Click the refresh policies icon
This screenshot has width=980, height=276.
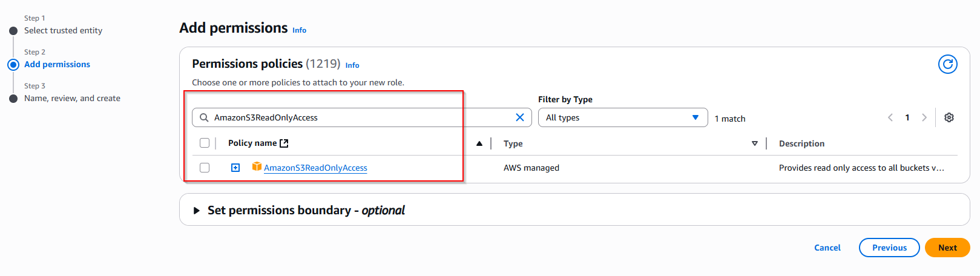point(947,64)
